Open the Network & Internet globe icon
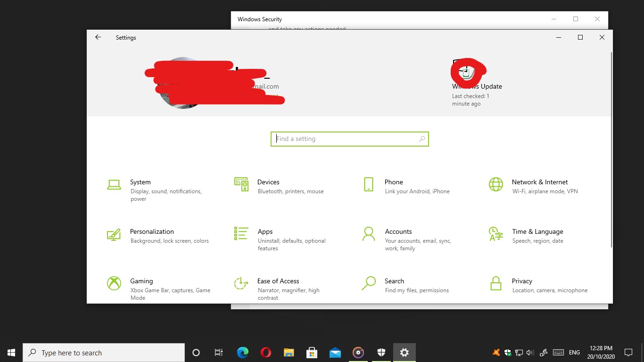 pos(496,184)
